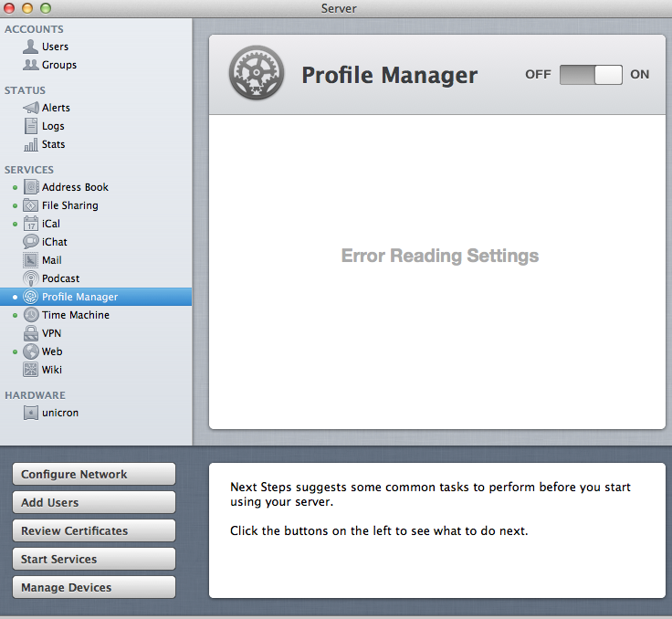
Task: Click the ACCOUNTS section header
Action: coord(34,29)
